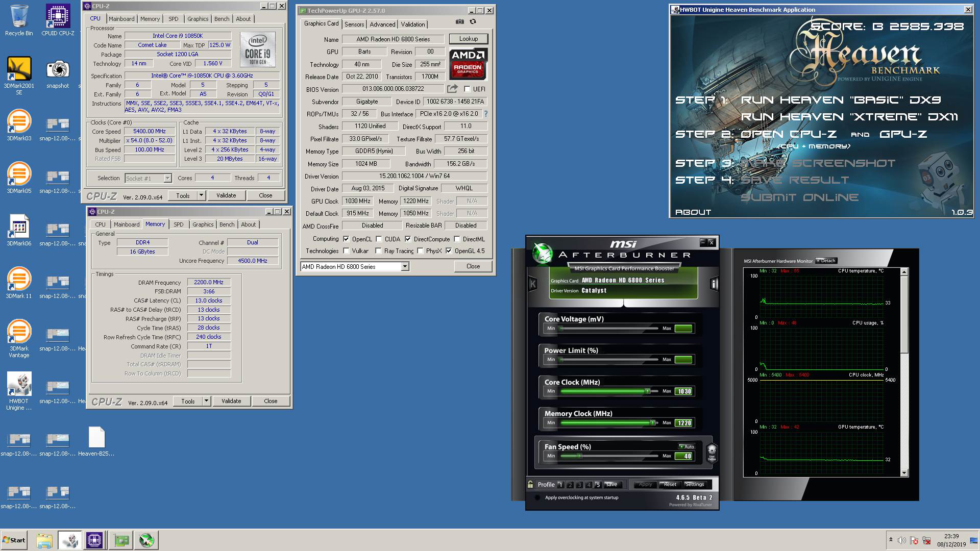Click the hardware monitor scroll-down arrow
Screen dimensions: 980x551
click(x=904, y=473)
